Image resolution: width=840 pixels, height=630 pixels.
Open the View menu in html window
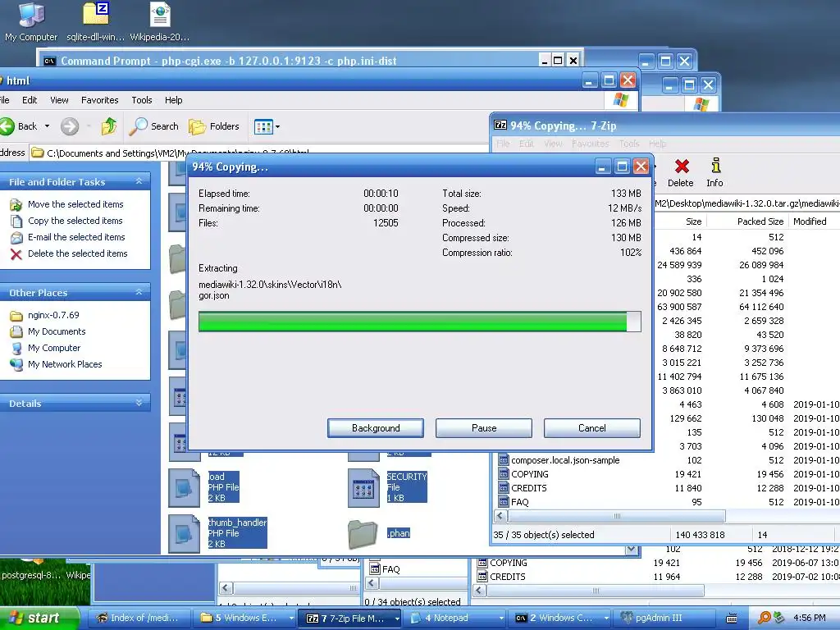59,100
